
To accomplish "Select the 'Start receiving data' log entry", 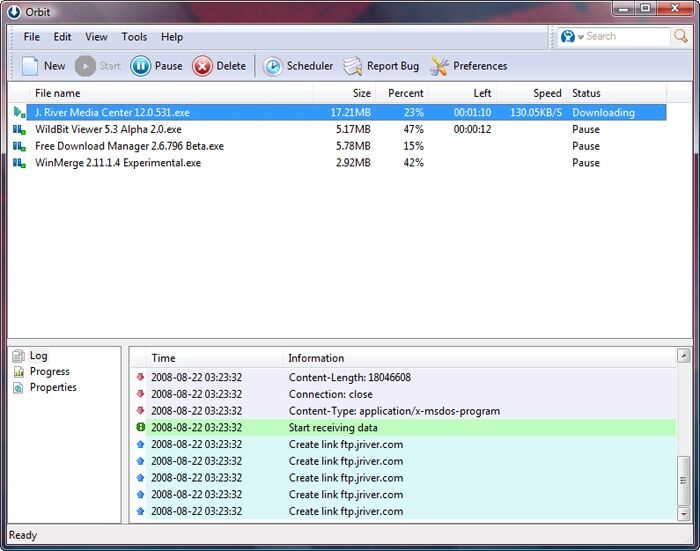I will (x=333, y=428).
